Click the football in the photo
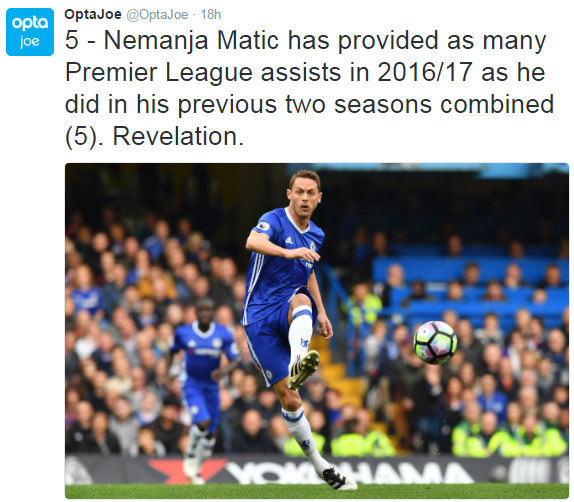574x502 pixels. [x=435, y=342]
